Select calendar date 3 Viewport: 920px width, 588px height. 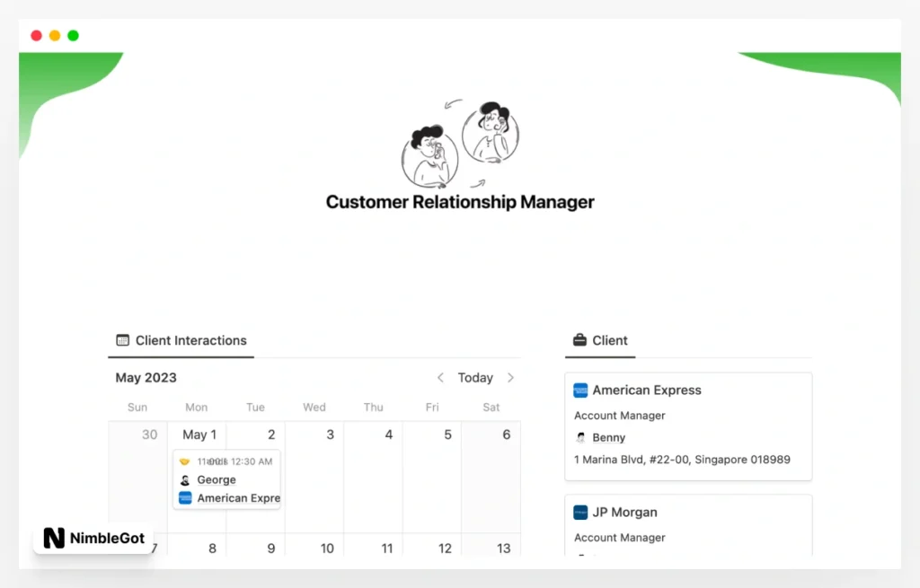pos(331,434)
